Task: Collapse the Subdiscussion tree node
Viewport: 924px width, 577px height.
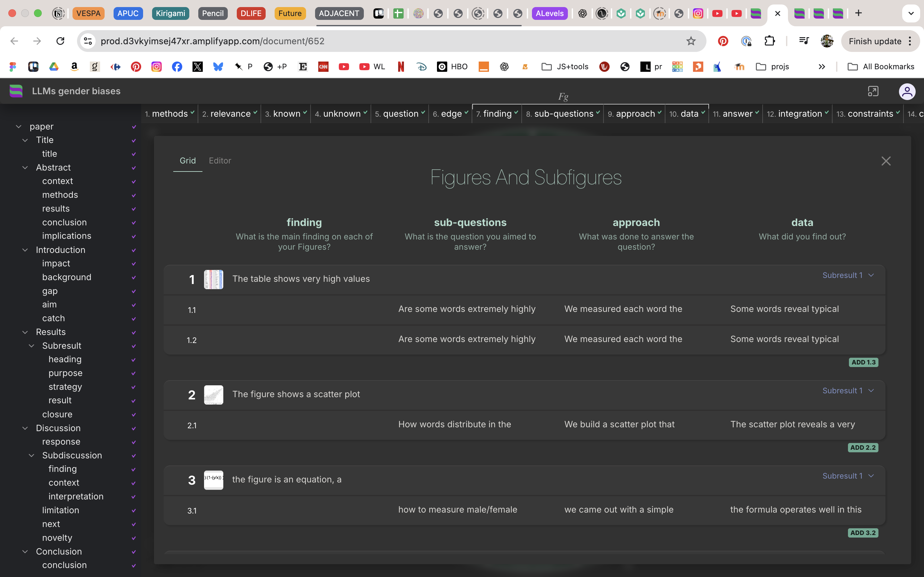Action: (x=32, y=455)
